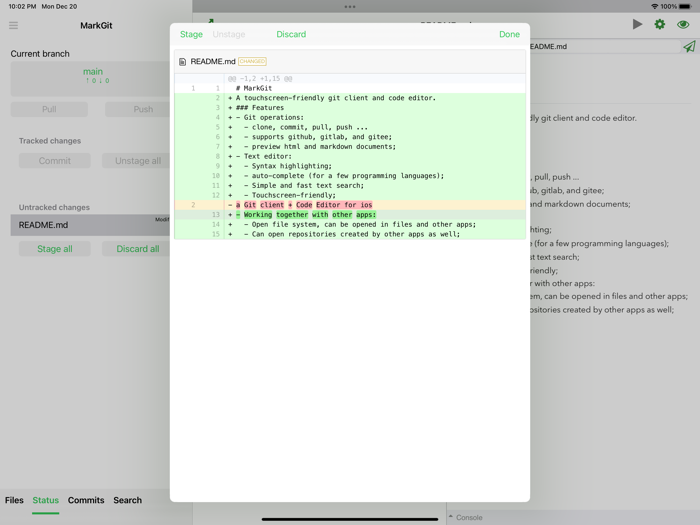Click the disabled Unstage button
The height and width of the screenshot is (525, 700).
point(229,34)
